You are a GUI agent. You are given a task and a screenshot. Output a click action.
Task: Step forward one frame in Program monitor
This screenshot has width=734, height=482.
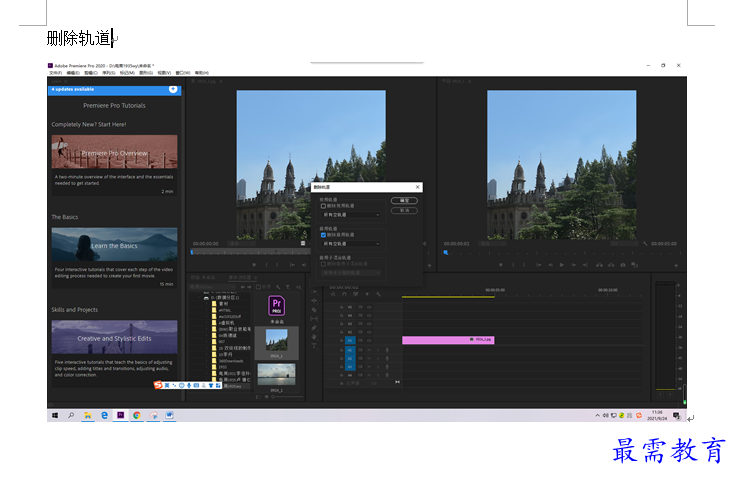pyautogui.click(x=573, y=265)
